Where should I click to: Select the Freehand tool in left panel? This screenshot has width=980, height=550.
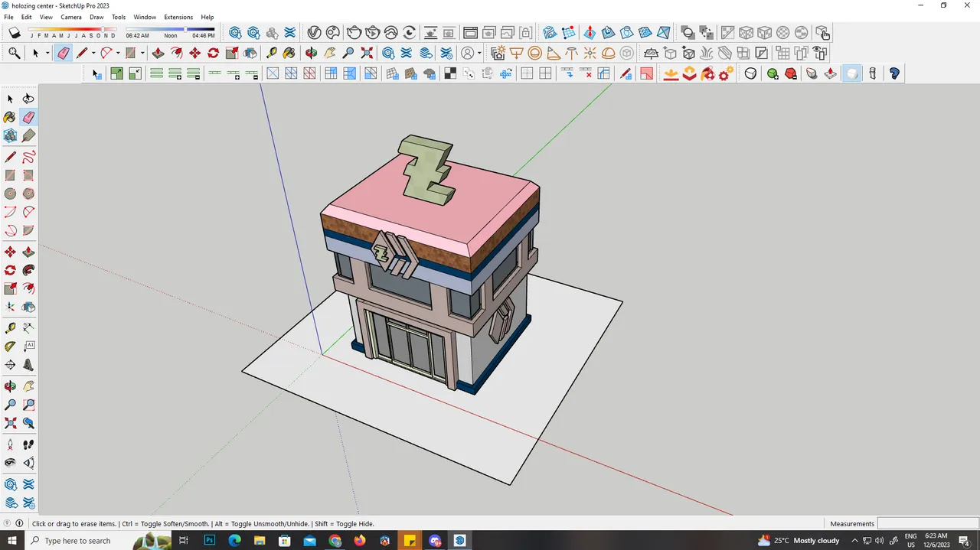(x=28, y=157)
